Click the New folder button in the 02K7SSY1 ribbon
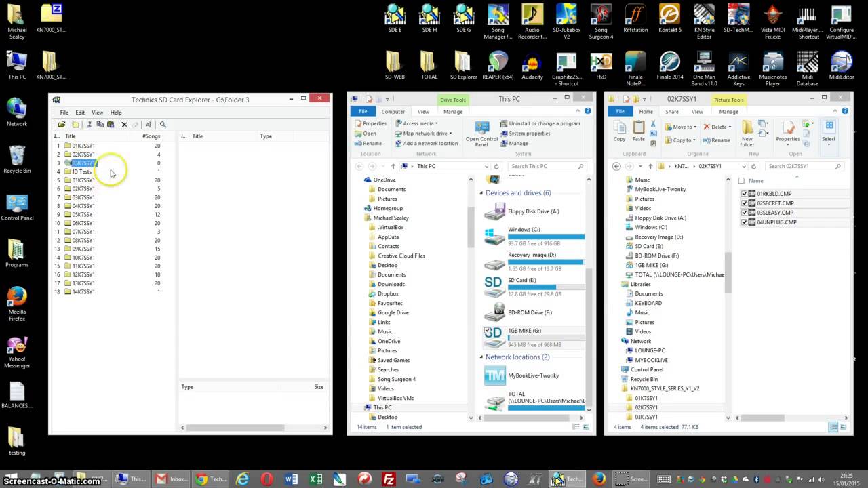 point(747,134)
